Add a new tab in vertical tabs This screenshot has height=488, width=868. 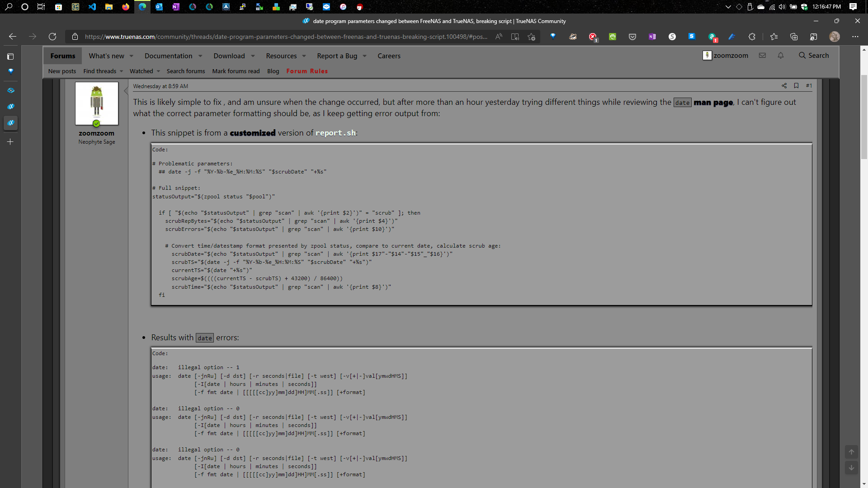pos(10,142)
